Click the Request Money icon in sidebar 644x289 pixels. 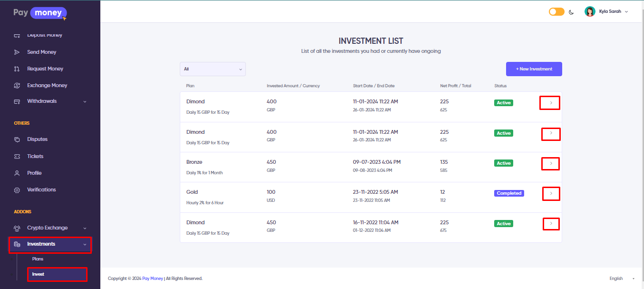coord(17,69)
